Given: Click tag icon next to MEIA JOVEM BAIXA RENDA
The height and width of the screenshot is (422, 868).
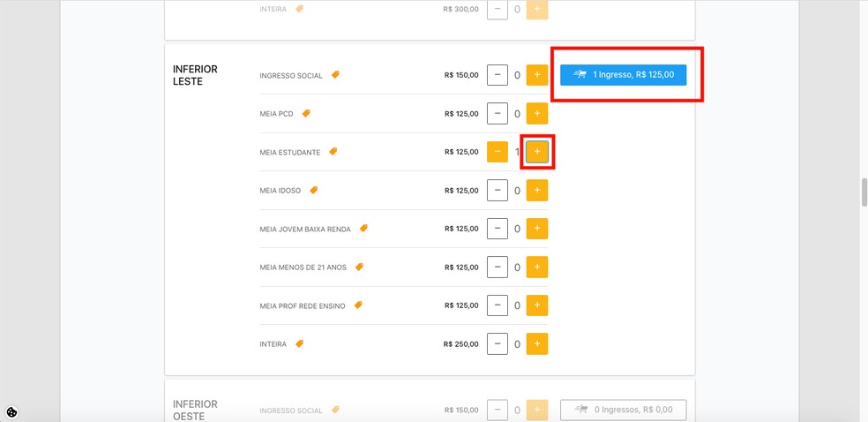Looking at the screenshot, I should (363, 228).
